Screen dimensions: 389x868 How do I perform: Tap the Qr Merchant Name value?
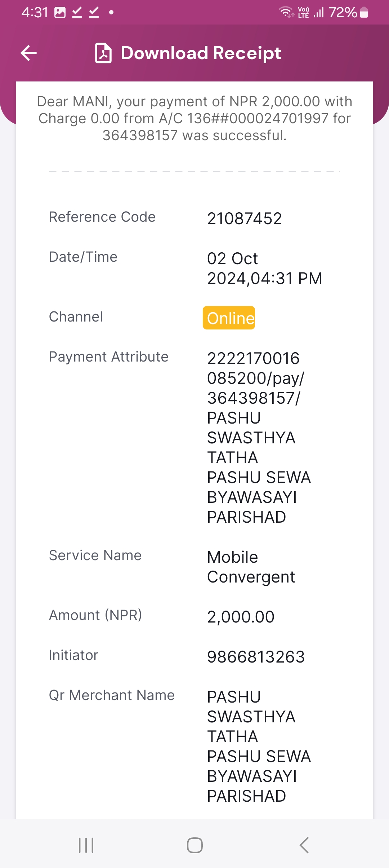[x=259, y=746]
